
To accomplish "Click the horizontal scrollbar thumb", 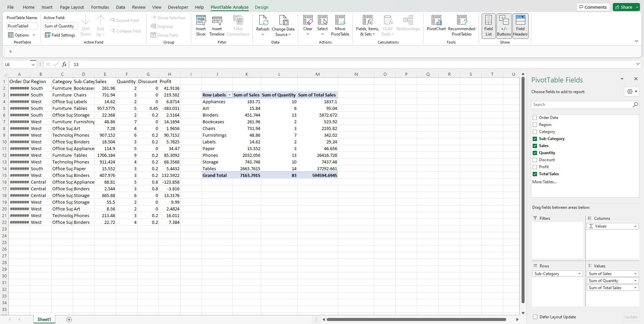I will point(416,320).
